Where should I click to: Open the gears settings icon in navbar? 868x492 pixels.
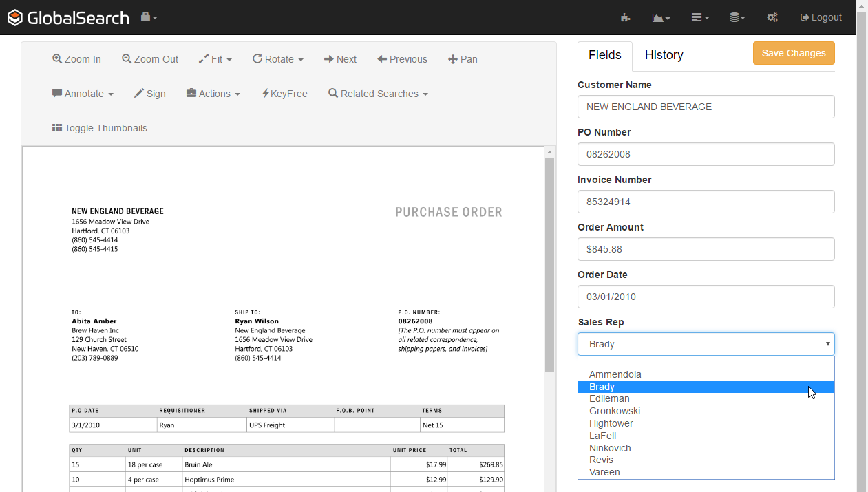click(772, 17)
